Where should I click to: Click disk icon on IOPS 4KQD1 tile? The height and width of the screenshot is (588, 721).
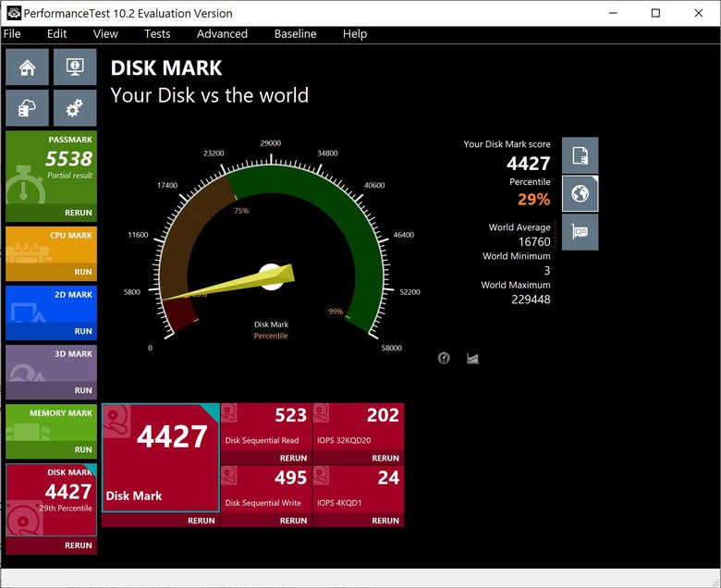tap(322, 475)
